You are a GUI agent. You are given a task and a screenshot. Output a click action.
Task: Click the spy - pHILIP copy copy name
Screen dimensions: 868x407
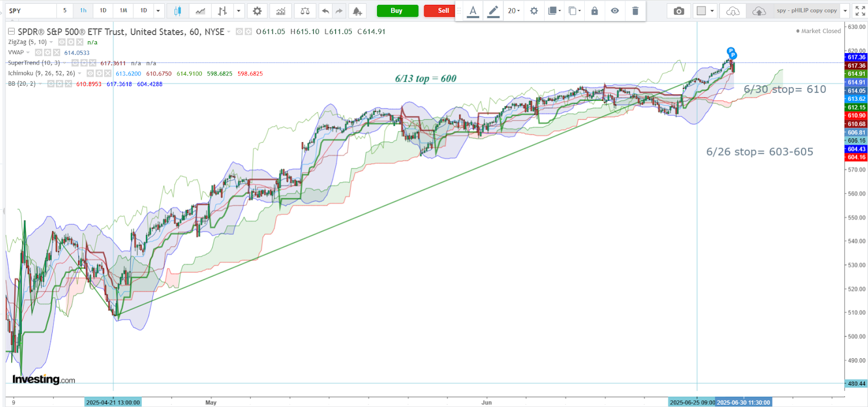click(806, 11)
